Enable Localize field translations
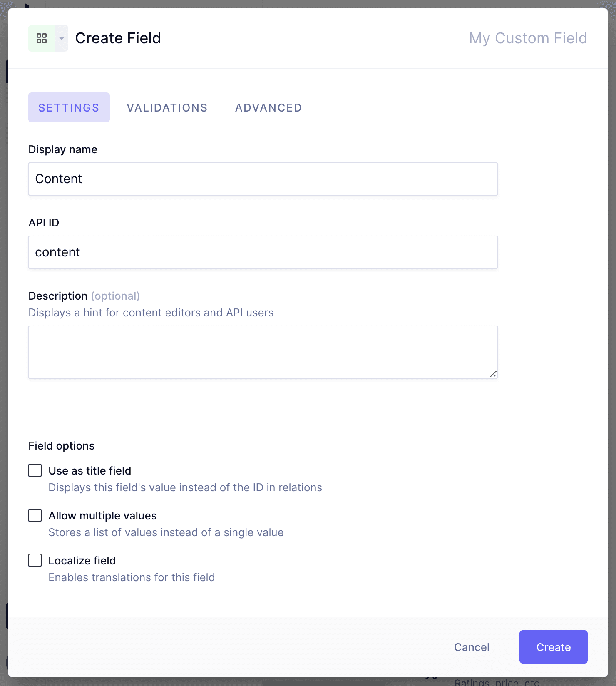The height and width of the screenshot is (686, 616). [x=35, y=560]
